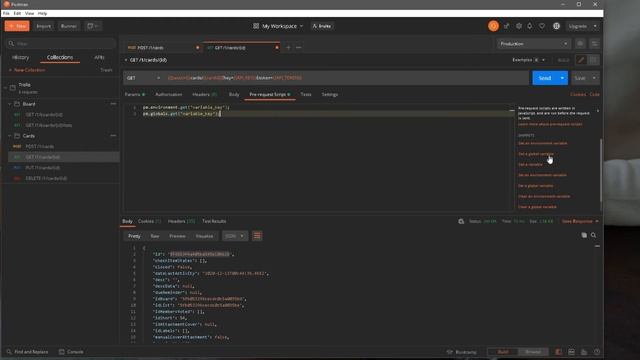Switch to the History sidebar tab

click(20, 58)
